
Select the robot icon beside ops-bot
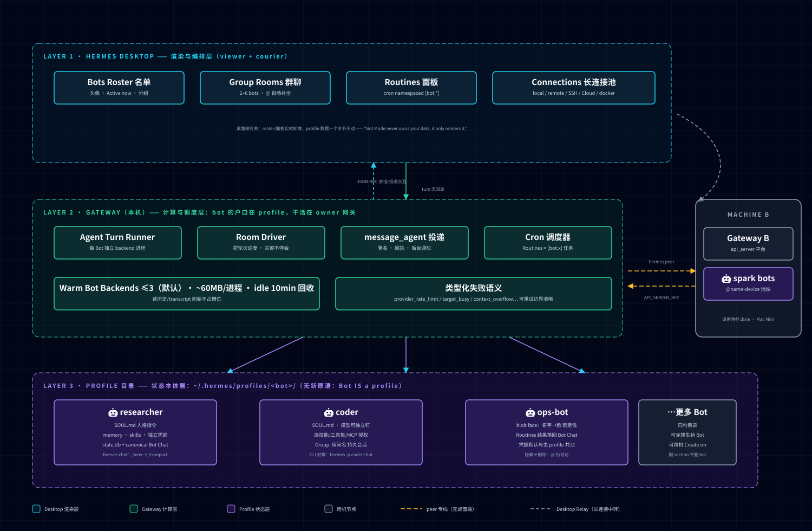531,413
